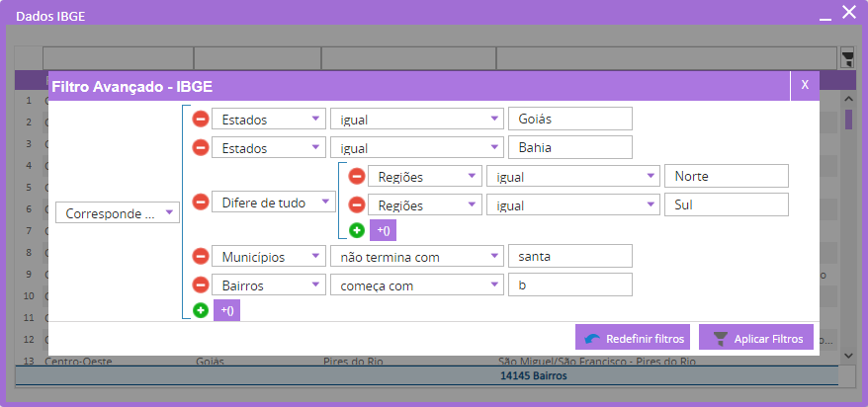Add a new condition to main group

click(200, 310)
